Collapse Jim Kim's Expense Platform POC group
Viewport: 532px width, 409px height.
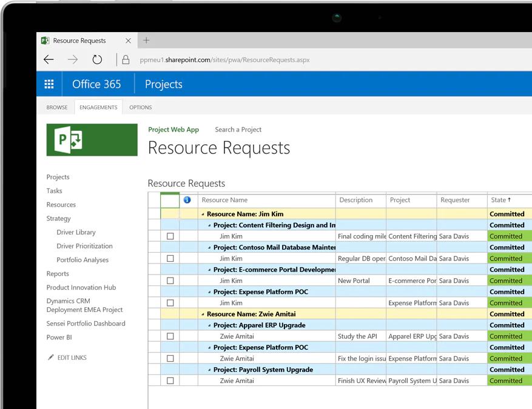(209, 292)
